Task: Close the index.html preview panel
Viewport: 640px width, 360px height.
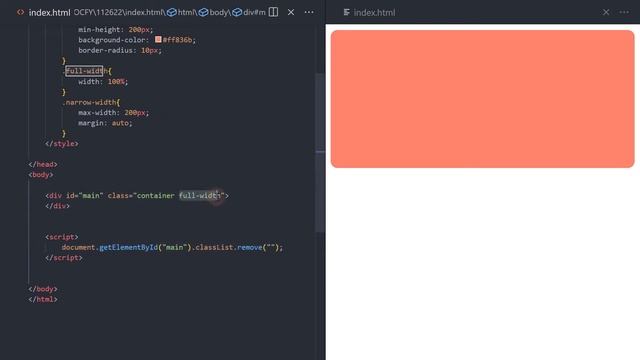Action: click(x=606, y=12)
